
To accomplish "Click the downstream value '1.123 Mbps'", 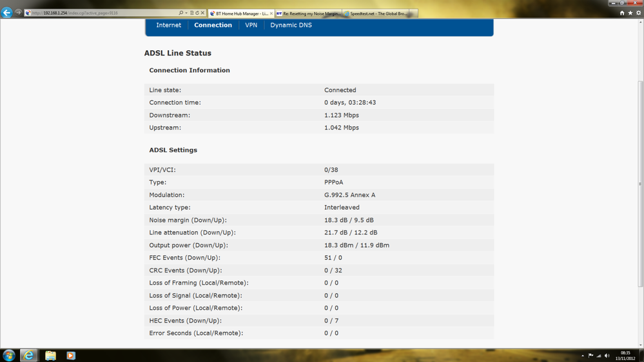I will 341,115.
